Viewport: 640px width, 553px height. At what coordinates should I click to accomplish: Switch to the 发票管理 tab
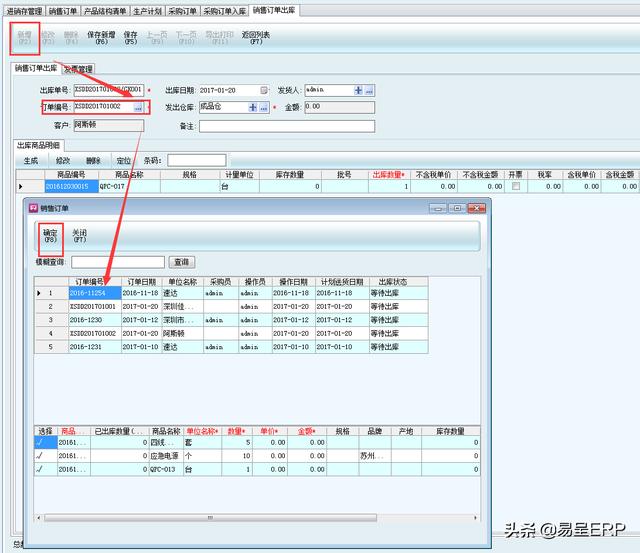[78, 69]
